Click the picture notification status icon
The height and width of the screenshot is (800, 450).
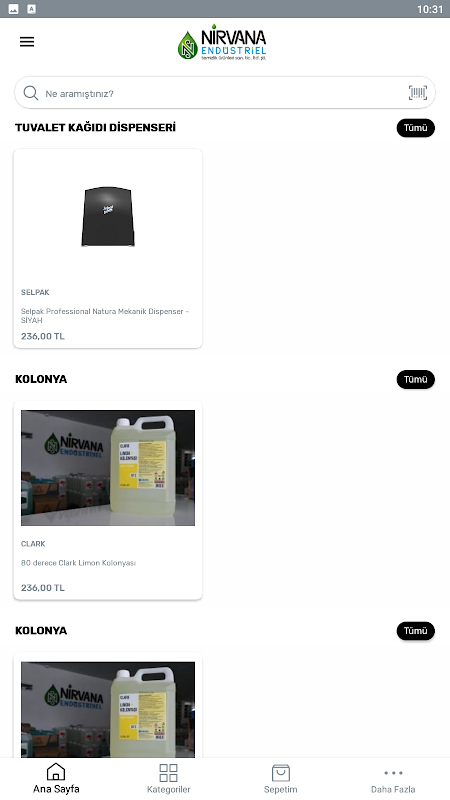point(14,9)
